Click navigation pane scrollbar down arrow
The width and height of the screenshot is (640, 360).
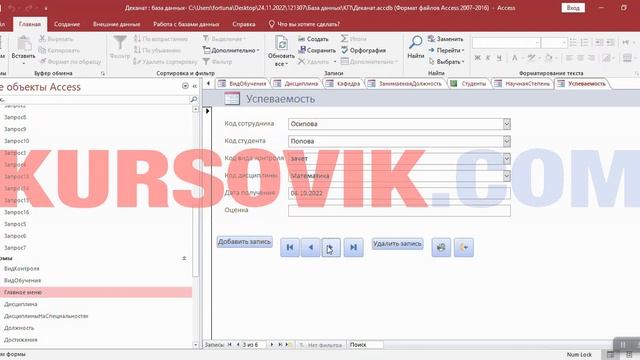click(196, 345)
